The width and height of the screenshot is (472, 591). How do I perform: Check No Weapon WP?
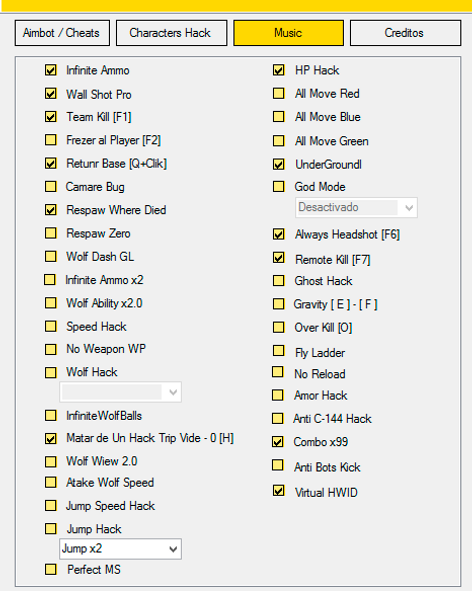(x=51, y=349)
